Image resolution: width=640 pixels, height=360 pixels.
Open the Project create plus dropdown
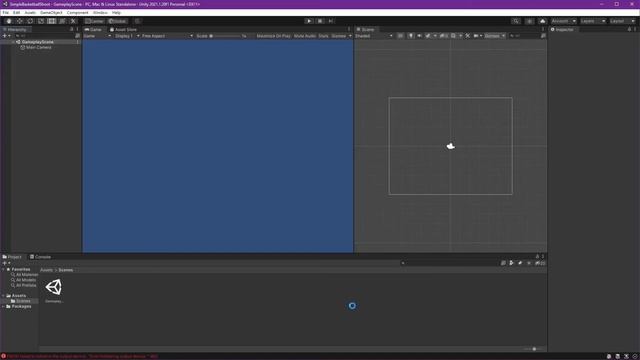pos(7,263)
